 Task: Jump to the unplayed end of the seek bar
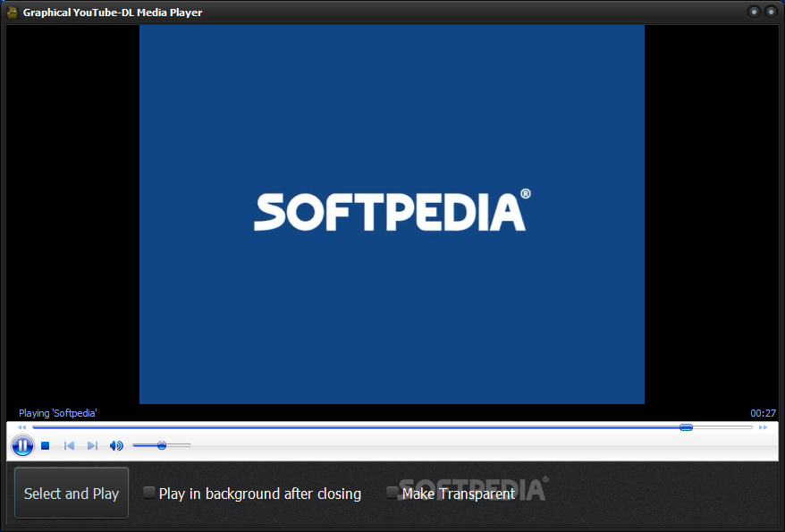723,427
